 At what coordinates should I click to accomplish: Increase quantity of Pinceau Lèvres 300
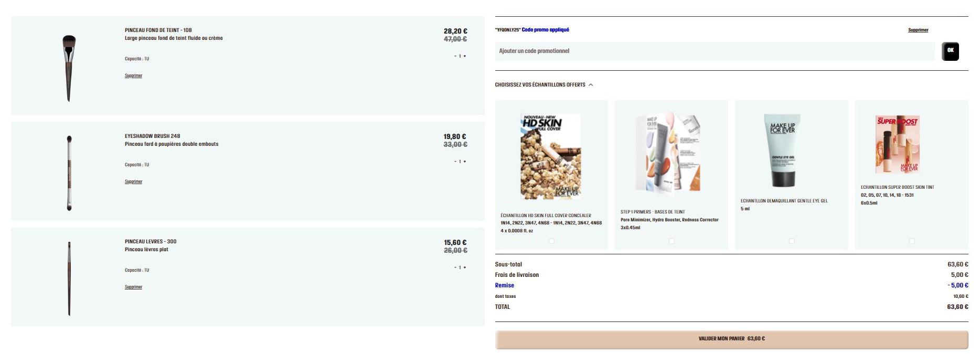(x=465, y=267)
